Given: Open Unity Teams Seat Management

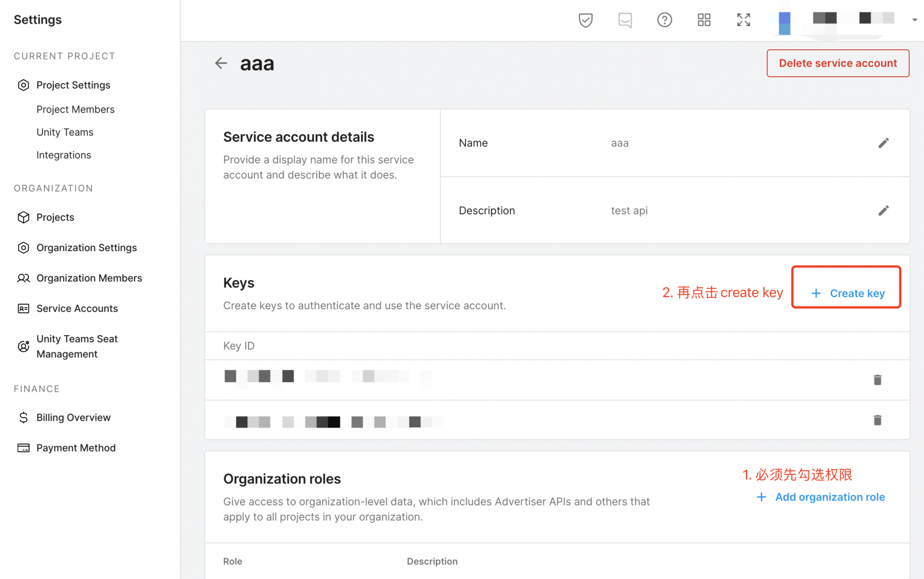Looking at the screenshot, I should click(77, 346).
